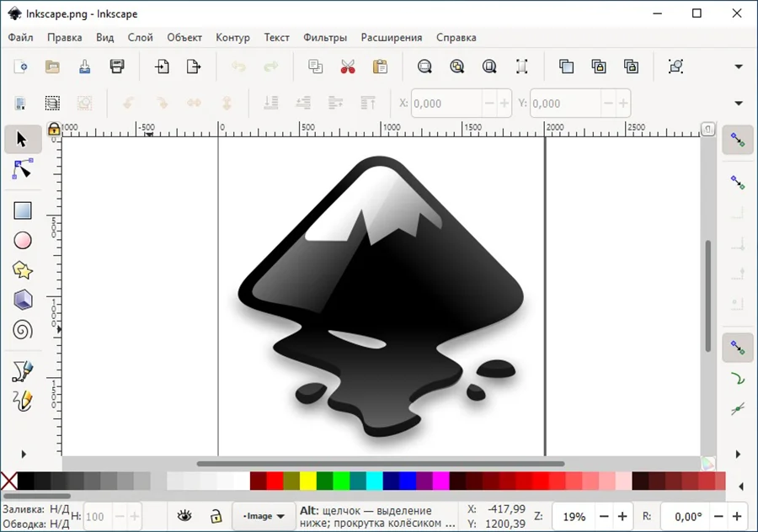Image resolution: width=758 pixels, height=532 pixels.
Task: Click the Zoom to fit page icon
Action: pos(489,66)
